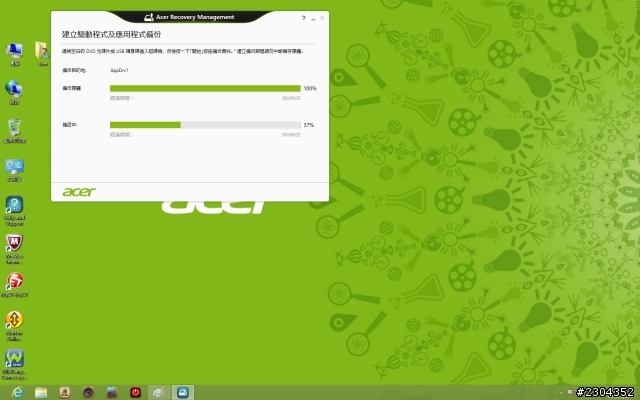The height and width of the screenshot is (400, 640).
Task: Close the Acer Recovery Management window
Action: click(322, 18)
